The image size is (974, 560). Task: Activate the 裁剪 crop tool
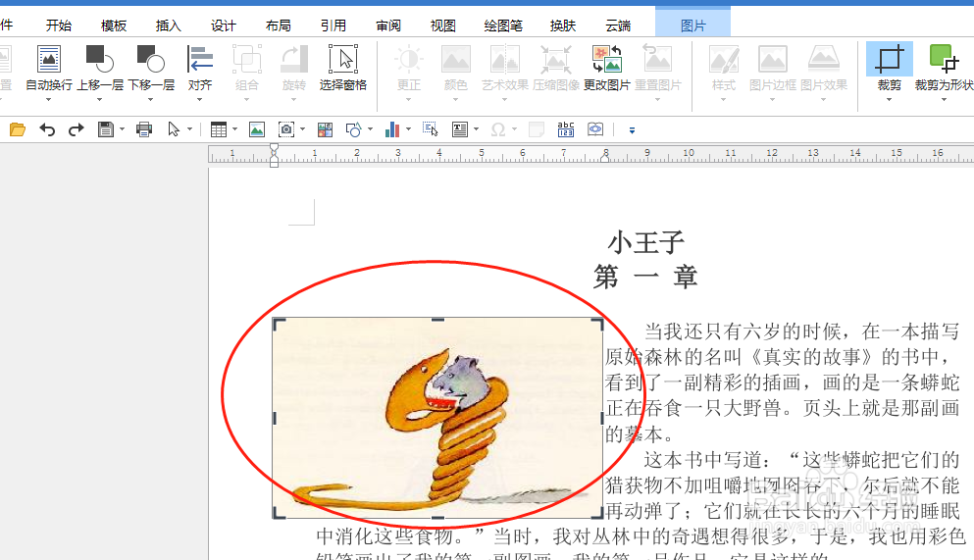tap(889, 59)
